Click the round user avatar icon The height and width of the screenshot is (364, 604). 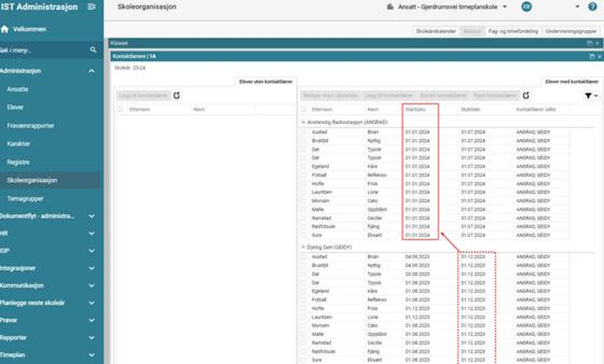[x=527, y=7]
